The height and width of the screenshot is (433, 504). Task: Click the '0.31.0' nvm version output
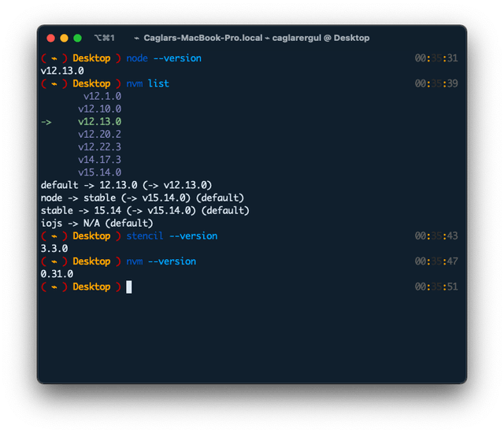[57, 274]
